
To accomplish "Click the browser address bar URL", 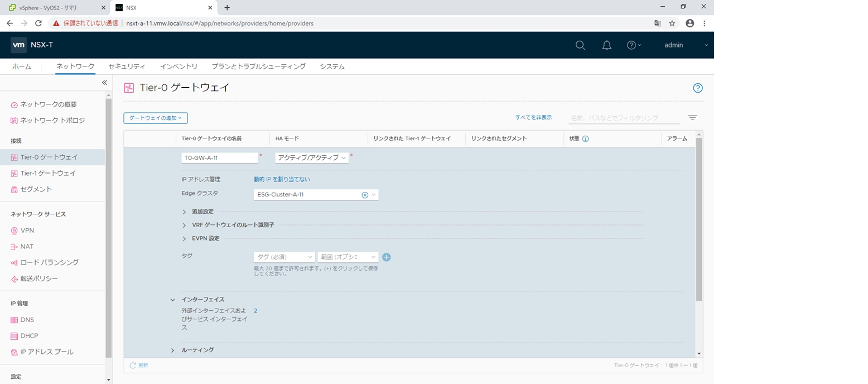I will tap(220, 23).
